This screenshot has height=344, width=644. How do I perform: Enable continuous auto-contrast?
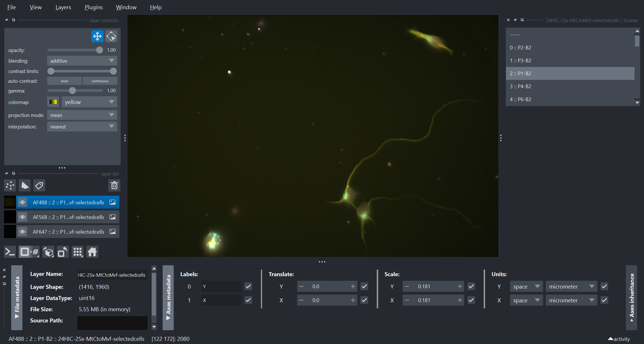tap(100, 81)
